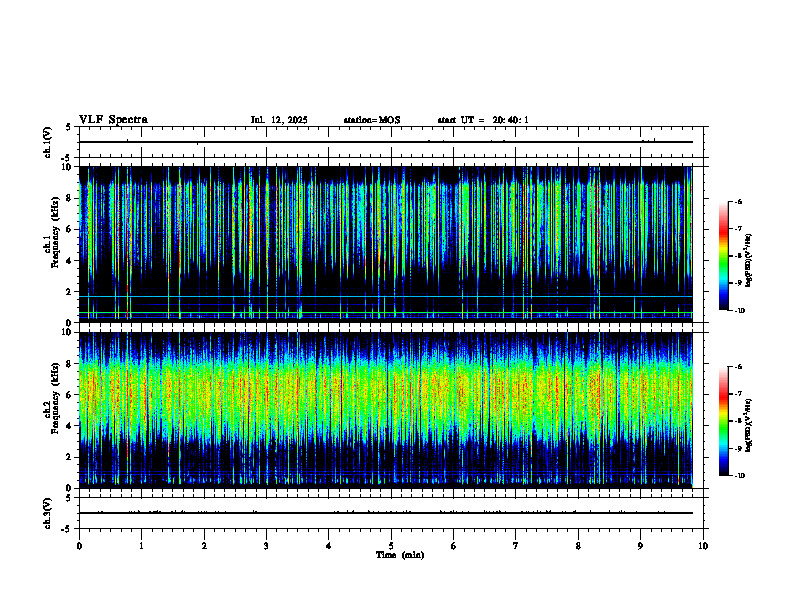Click the ch.1 color bar log(PSD) label
Image resolution: width=792 pixels, height=612 pixels.
(x=749, y=261)
